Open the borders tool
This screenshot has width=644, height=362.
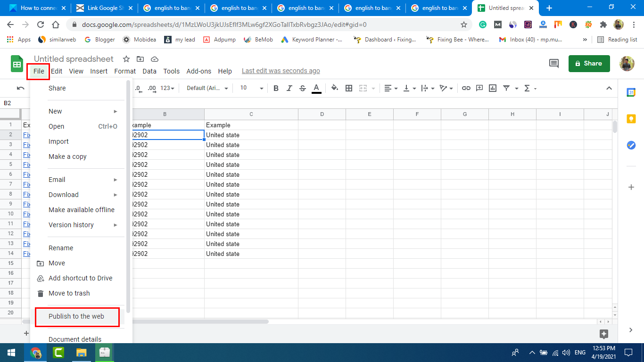click(349, 88)
